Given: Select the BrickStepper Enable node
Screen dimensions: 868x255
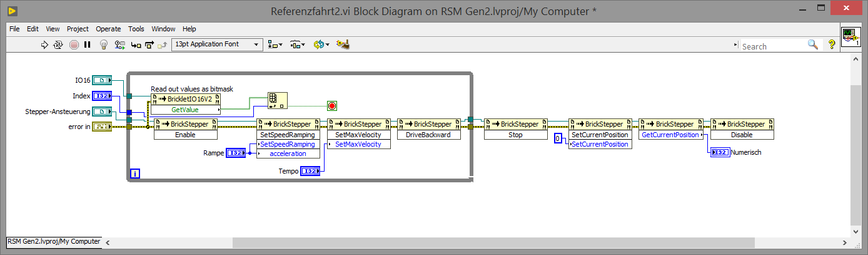Looking at the screenshot, I should 186,129.
